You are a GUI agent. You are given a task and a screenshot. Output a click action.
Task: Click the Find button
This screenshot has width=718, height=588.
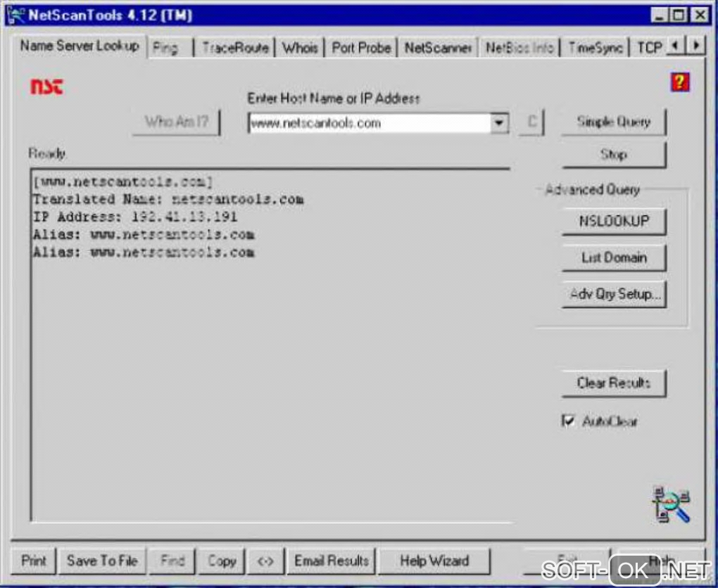(x=172, y=561)
